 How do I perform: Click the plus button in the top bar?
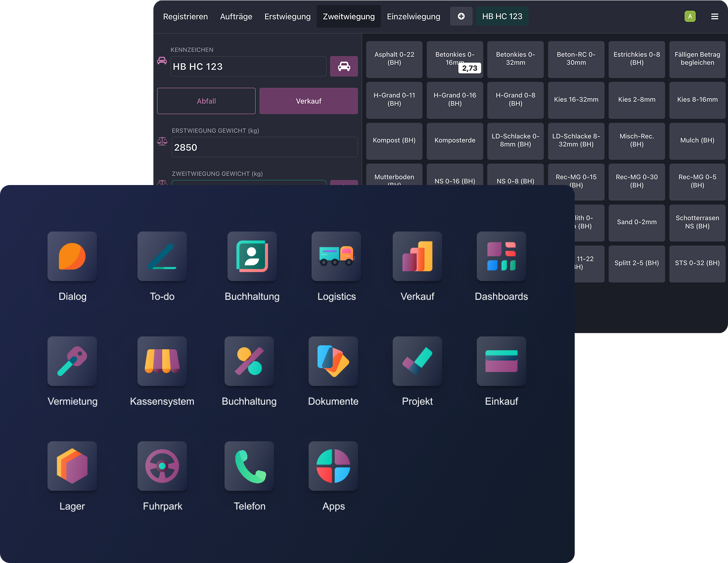[x=461, y=16]
